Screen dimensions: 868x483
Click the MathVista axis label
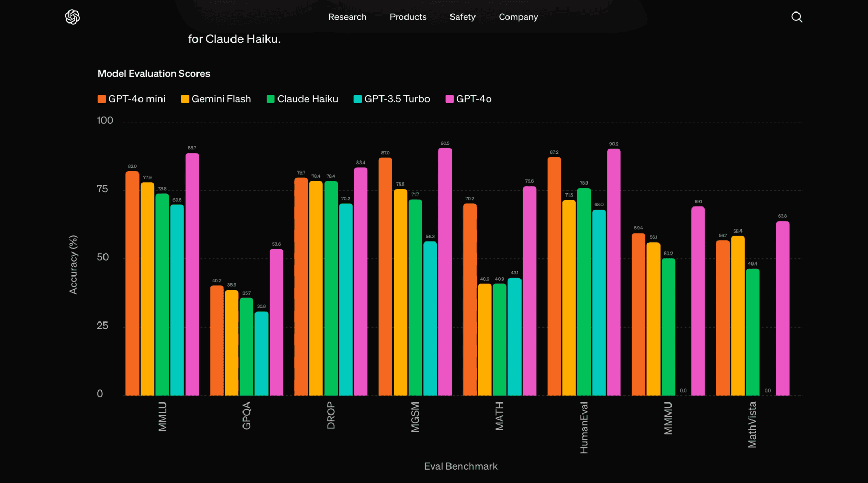pos(752,425)
